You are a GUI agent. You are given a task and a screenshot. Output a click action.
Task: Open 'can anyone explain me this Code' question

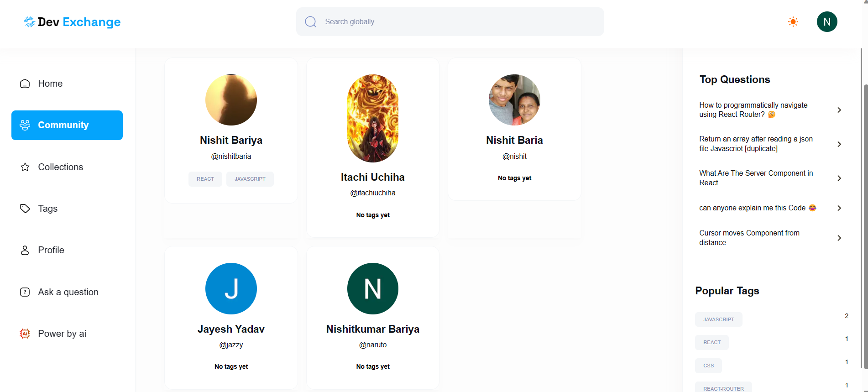point(752,208)
